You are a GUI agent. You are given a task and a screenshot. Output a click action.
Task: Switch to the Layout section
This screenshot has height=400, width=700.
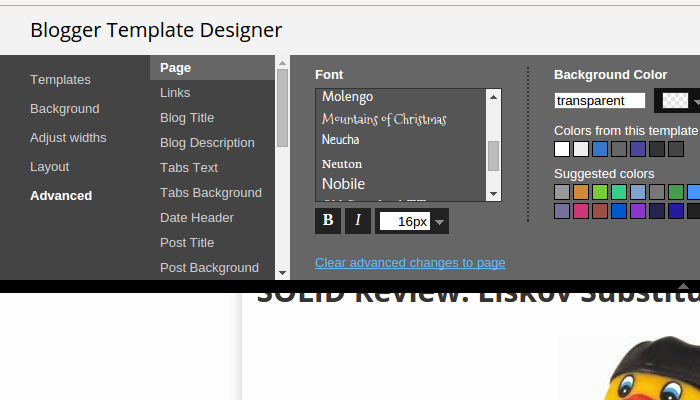coord(50,167)
